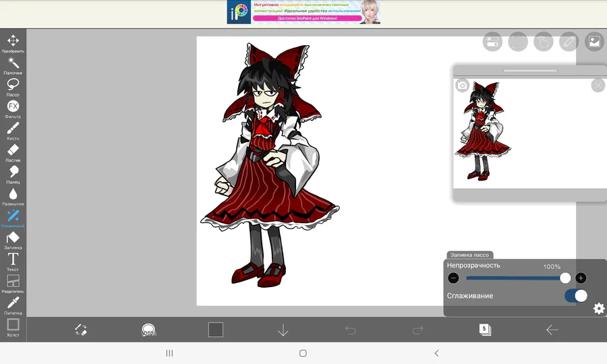The width and height of the screenshot is (607, 364).
Task: Open Android recent apps button
Action: pos(169,353)
